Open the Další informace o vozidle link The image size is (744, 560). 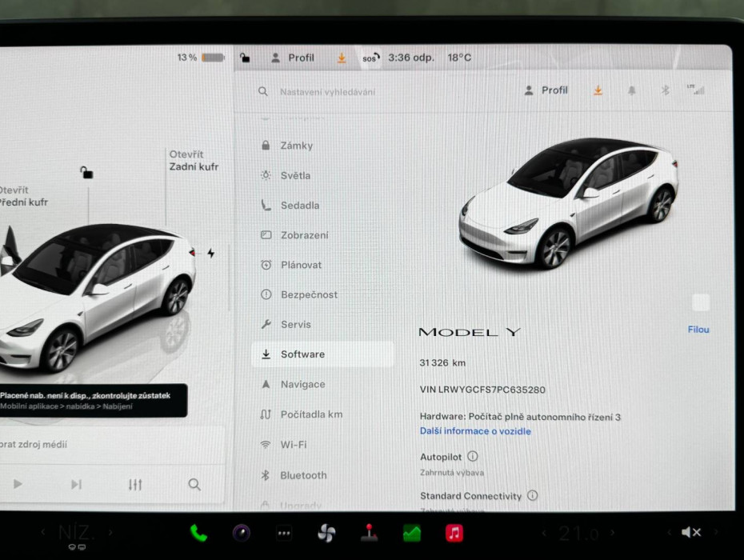click(x=475, y=431)
